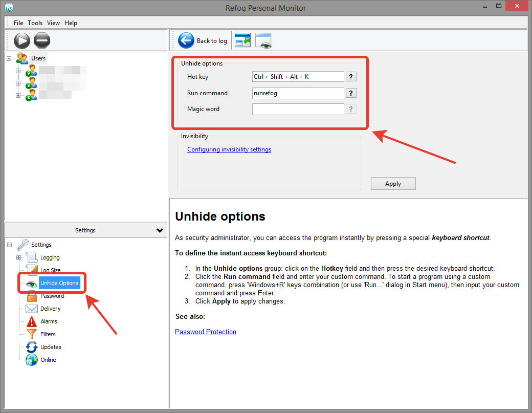Expand the second user node
The image size is (532, 413).
point(18,83)
